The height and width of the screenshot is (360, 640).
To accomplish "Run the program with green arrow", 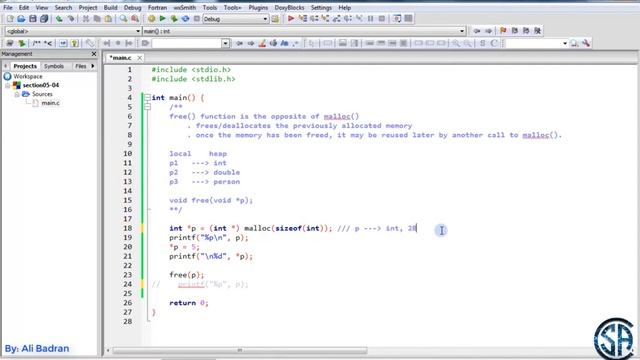I will point(162,19).
